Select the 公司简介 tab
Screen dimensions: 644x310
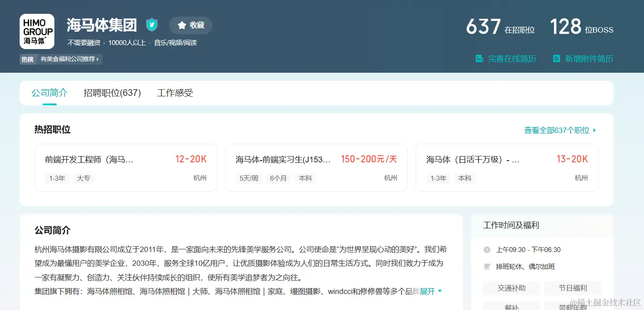50,93
